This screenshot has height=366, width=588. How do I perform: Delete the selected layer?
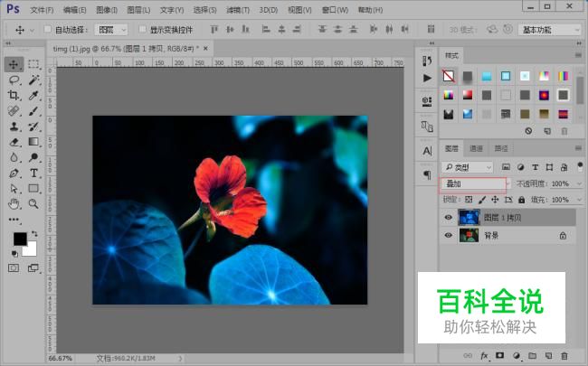(564, 355)
